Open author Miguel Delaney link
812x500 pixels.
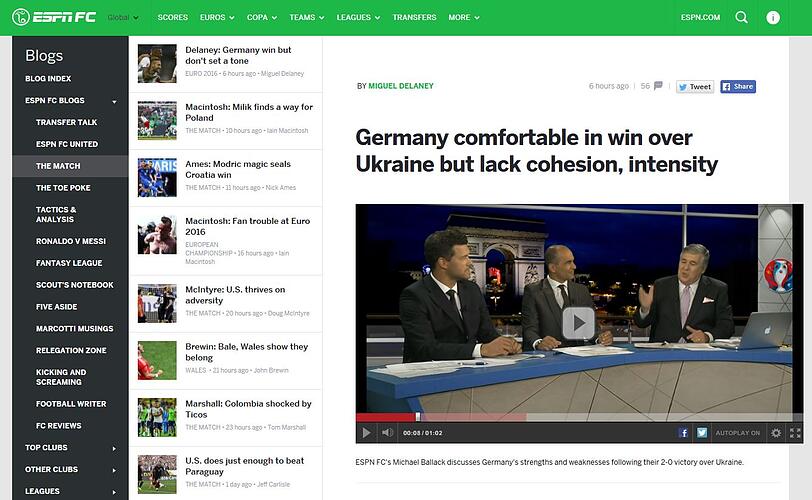pos(401,86)
